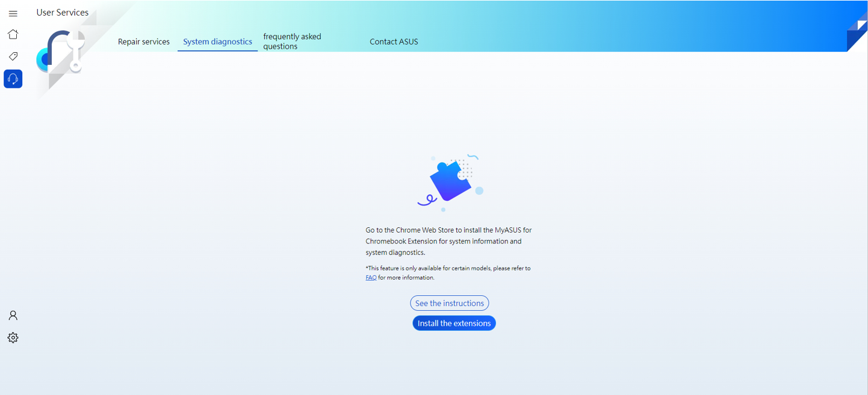868x395 pixels.
Task: Switch to Repair services tab
Action: coord(144,41)
